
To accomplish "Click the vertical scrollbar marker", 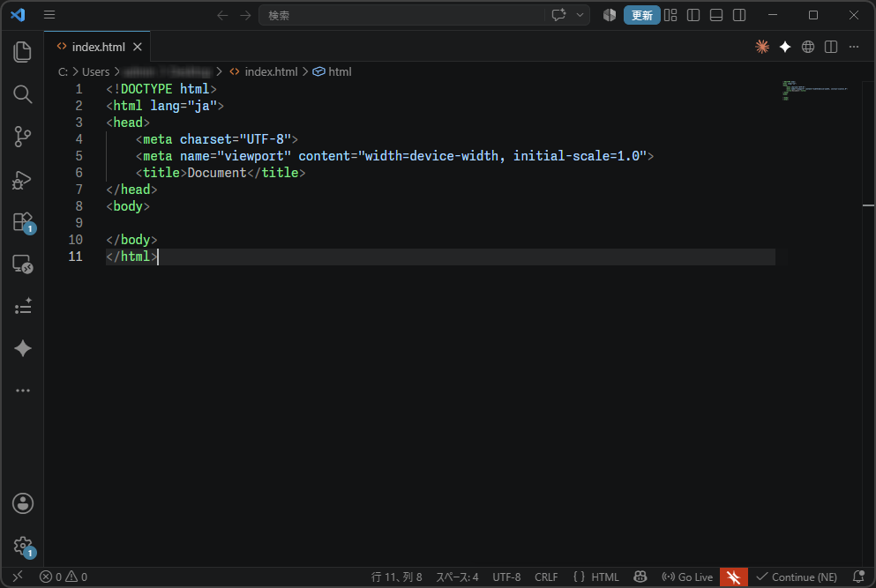I will pos(869,205).
